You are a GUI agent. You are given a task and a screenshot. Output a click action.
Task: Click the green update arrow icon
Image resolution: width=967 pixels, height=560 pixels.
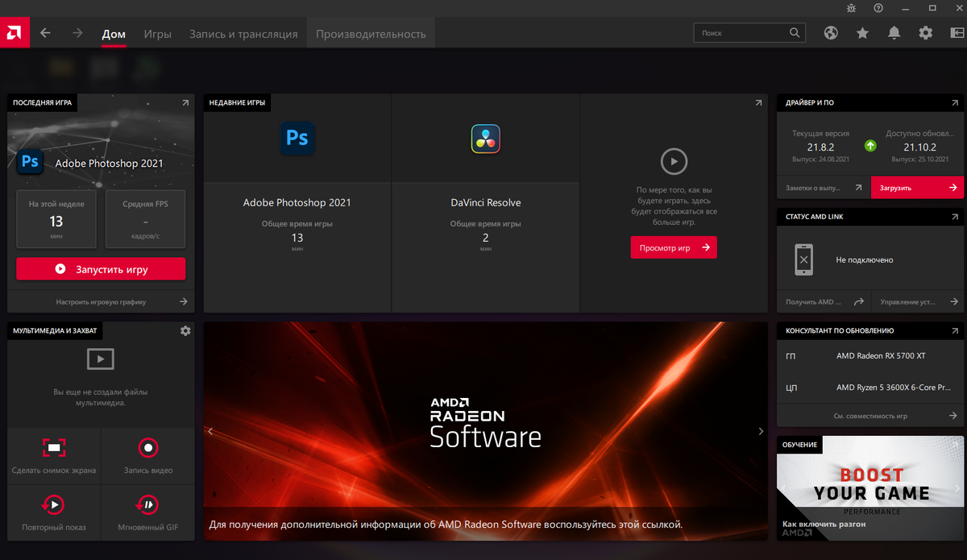[x=870, y=146]
